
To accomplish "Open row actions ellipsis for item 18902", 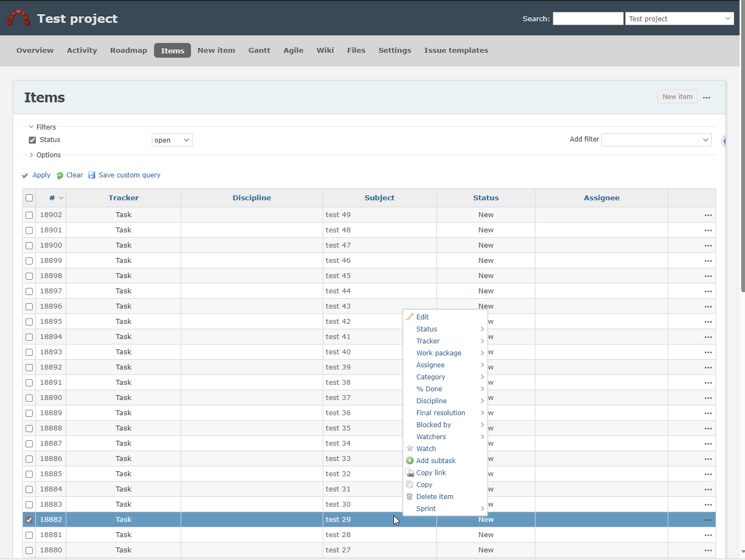I will pyautogui.click(x=708, y=215).
